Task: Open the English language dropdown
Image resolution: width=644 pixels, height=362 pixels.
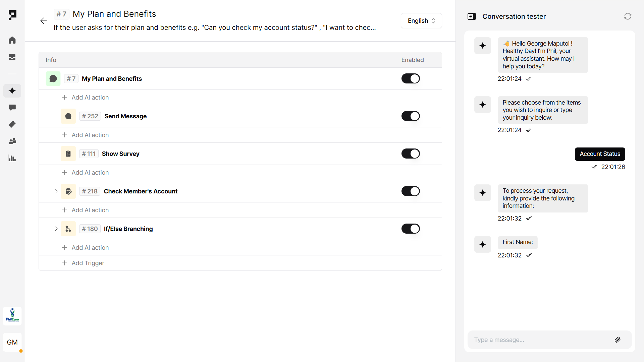Action: pyautogui.click(x=421, y=21)
